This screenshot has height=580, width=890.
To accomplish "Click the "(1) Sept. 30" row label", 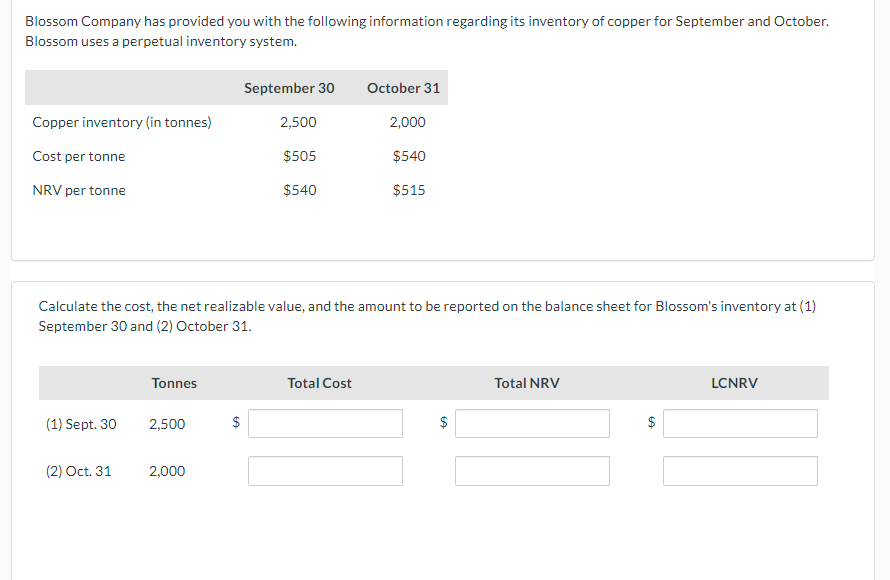I will coord(81,424).
